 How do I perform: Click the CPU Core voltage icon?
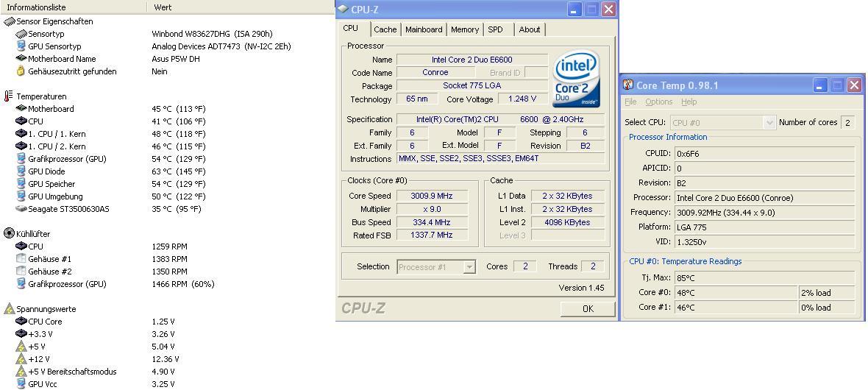[21, 322]
